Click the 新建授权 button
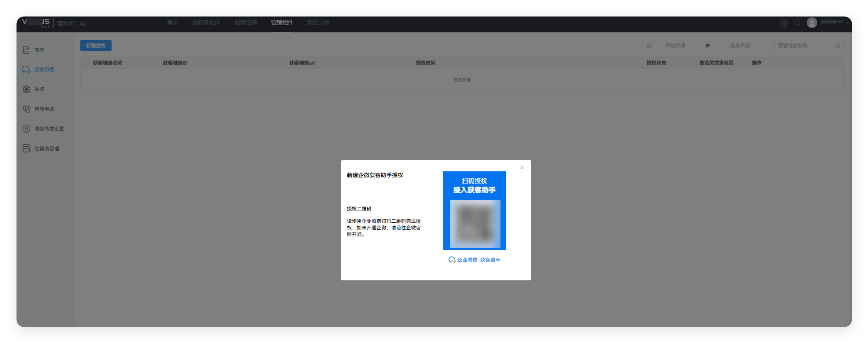 point(96,45)
